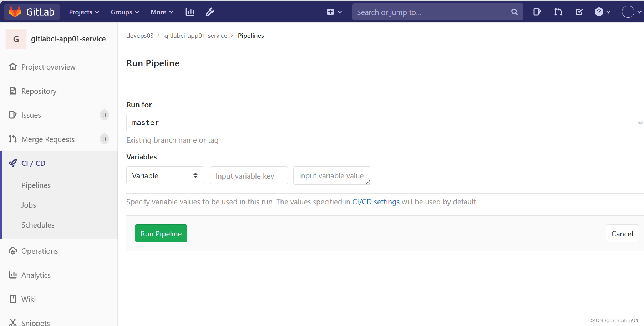Click the Pipelines breadcrumb
644x326 pixels.
251,36
